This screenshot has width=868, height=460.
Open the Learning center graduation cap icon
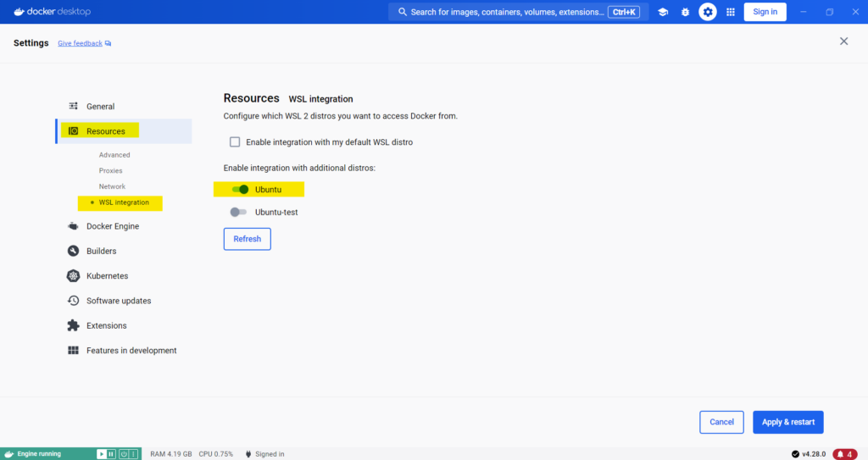point(663,12)
